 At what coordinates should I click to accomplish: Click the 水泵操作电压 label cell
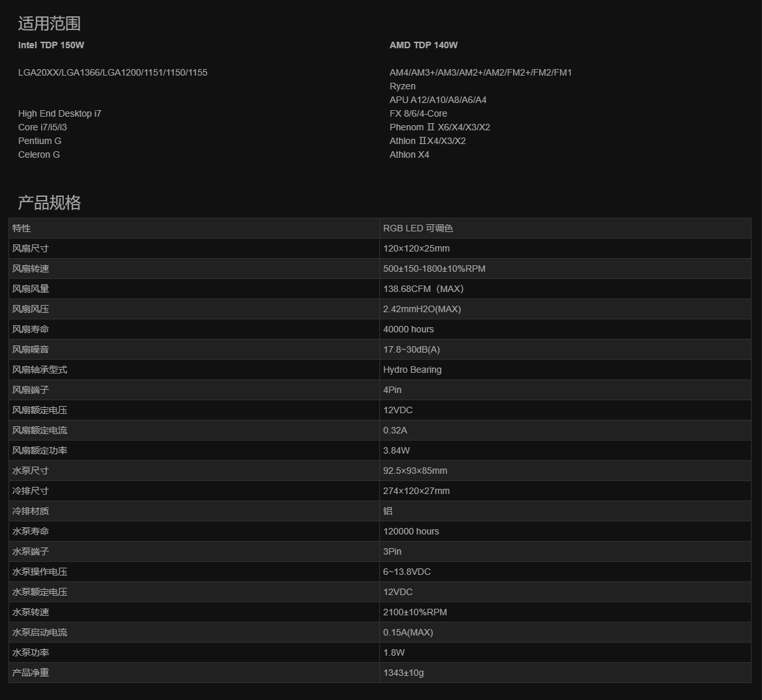pyautogui.click(x=194, y=572)
